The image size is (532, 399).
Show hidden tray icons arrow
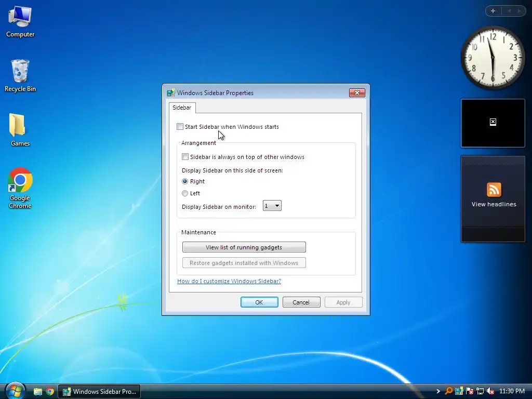(x=438, y=391)
